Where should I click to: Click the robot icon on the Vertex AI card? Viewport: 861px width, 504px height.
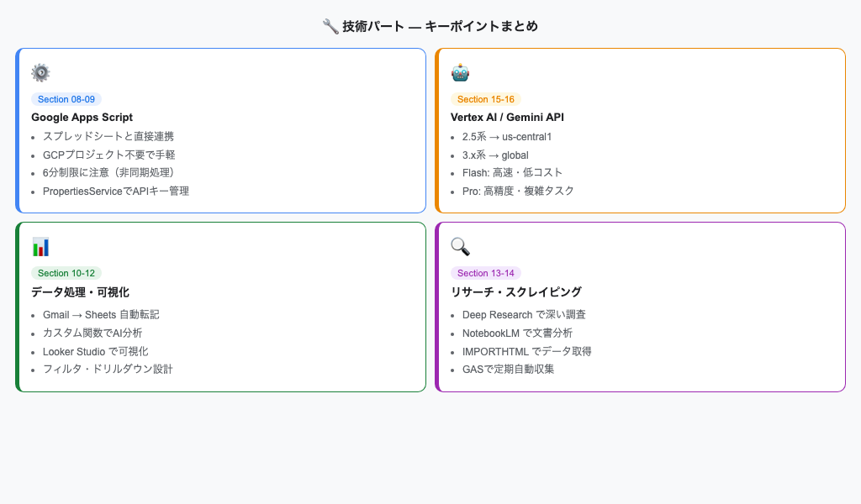tap(460, 72)
